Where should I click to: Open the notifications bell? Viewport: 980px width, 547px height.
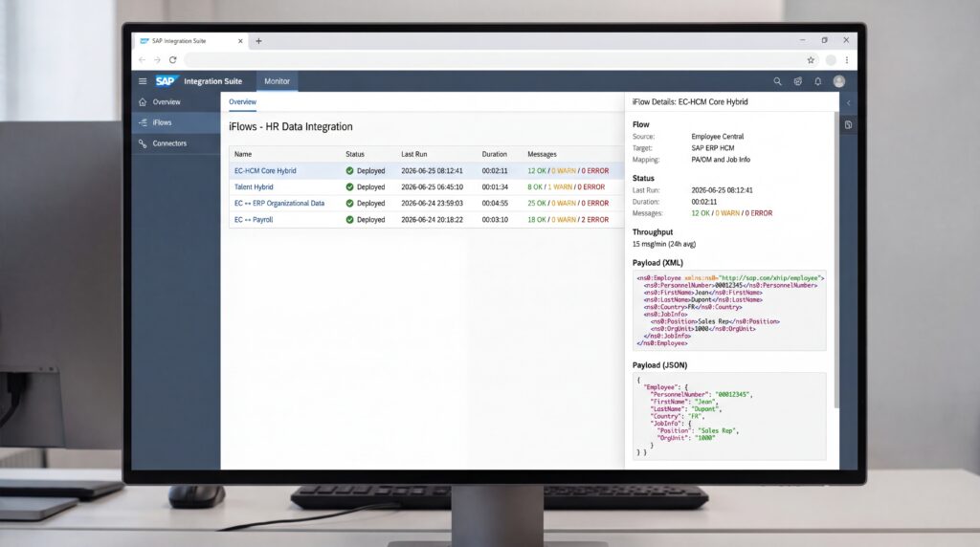817,81
